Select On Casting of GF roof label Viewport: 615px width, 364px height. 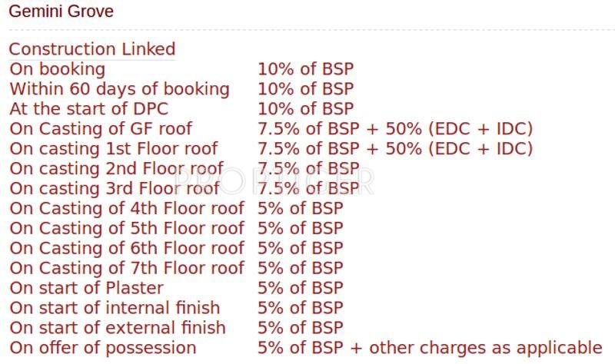[x=101, y=129]
